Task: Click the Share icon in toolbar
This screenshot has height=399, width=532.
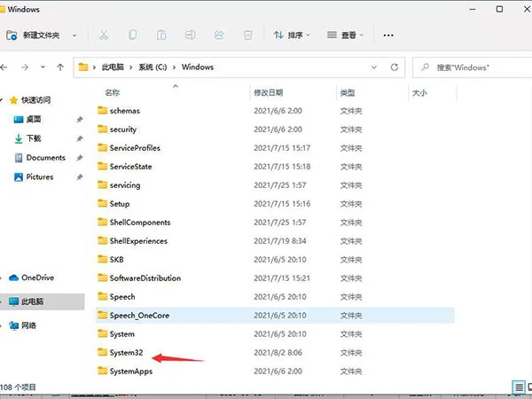Action: click(x=219, y=35)
